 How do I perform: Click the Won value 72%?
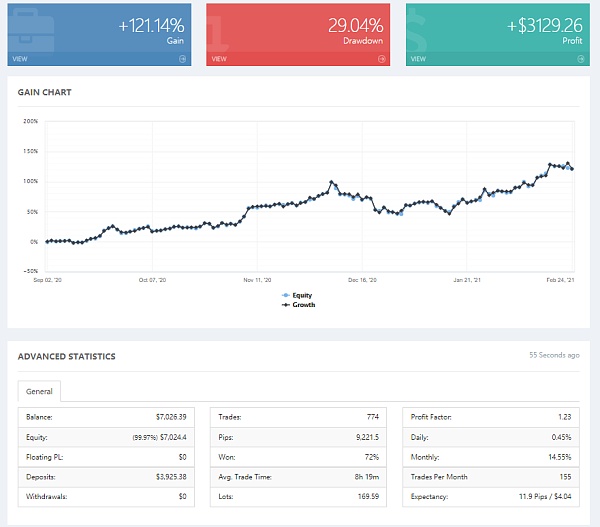pos(372,457)
